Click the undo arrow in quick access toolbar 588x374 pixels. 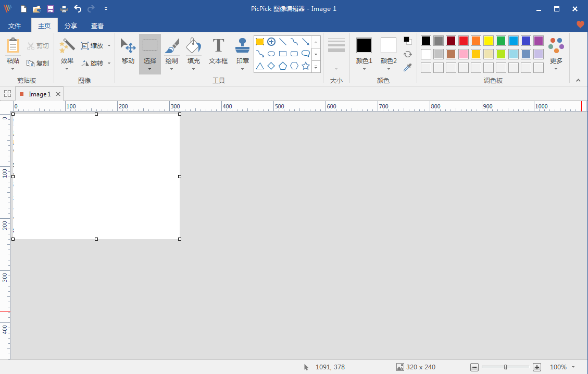78,9
